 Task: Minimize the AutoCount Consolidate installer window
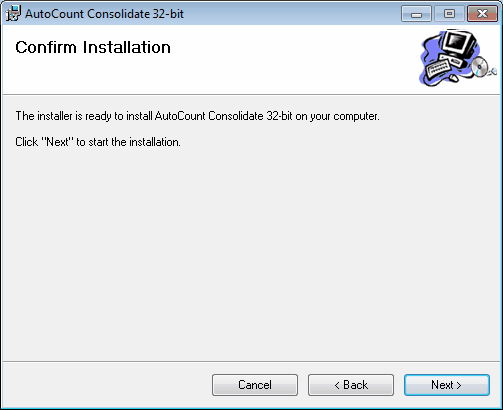tap(416, 14)
